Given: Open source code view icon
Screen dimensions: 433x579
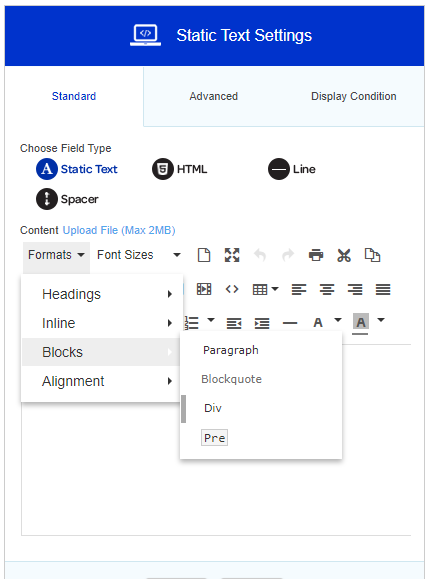Looking at the screenshot, I should 232,289.
